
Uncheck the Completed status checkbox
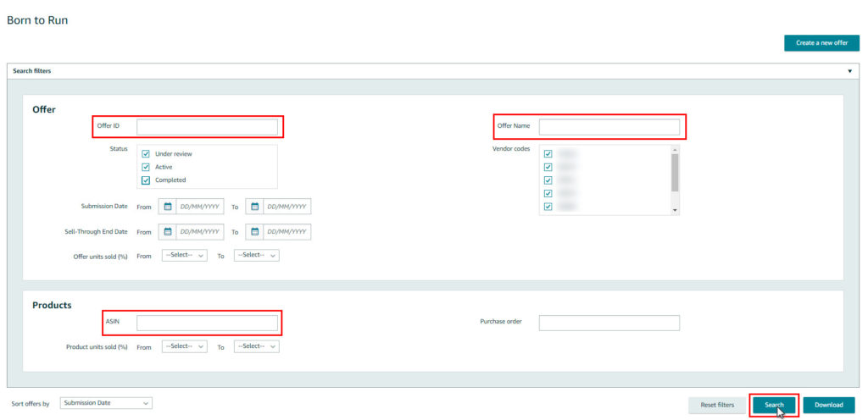(x=146, y=180)
